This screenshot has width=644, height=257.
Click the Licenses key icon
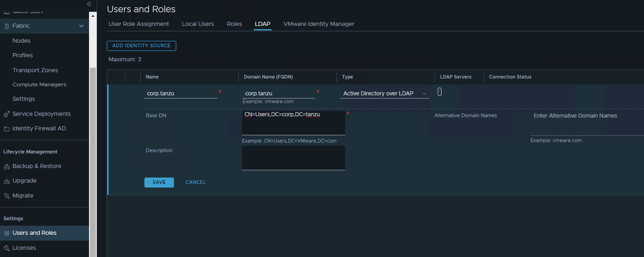tap(7, 248)
